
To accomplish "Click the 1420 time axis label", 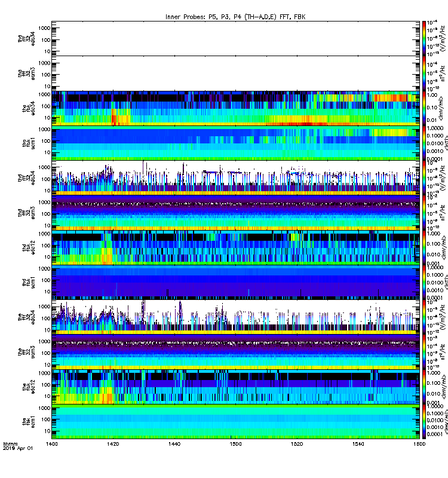I will [x=113, y=444].
